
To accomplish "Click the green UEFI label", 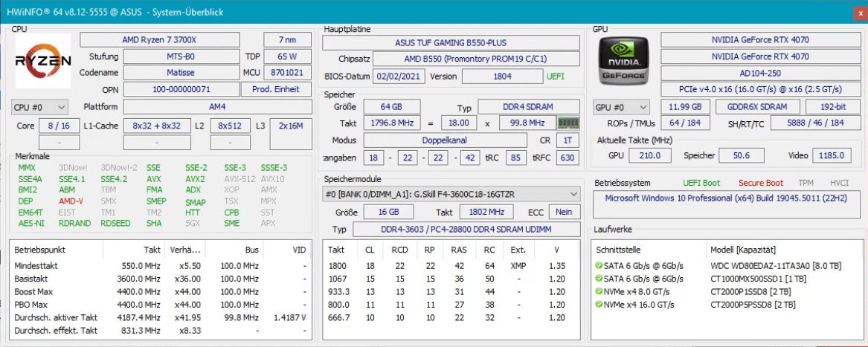I will click(x=556, y=77).
